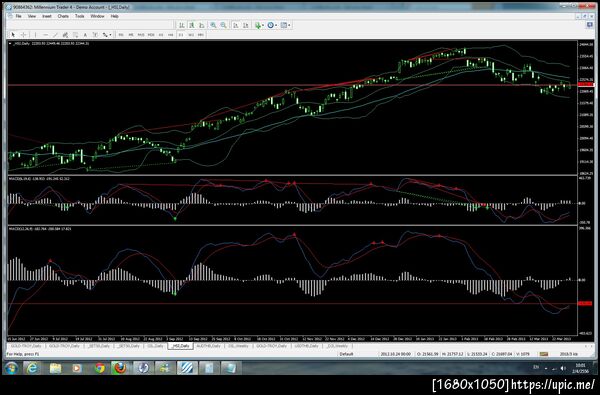
Task: Open the View menu
Action: point(32,16)
